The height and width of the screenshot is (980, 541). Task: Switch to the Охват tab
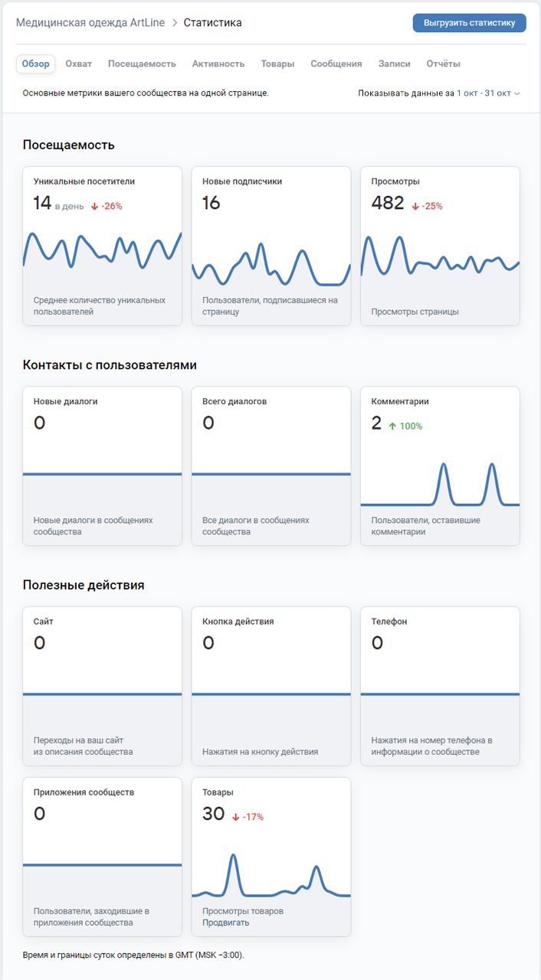pos(79,64)
